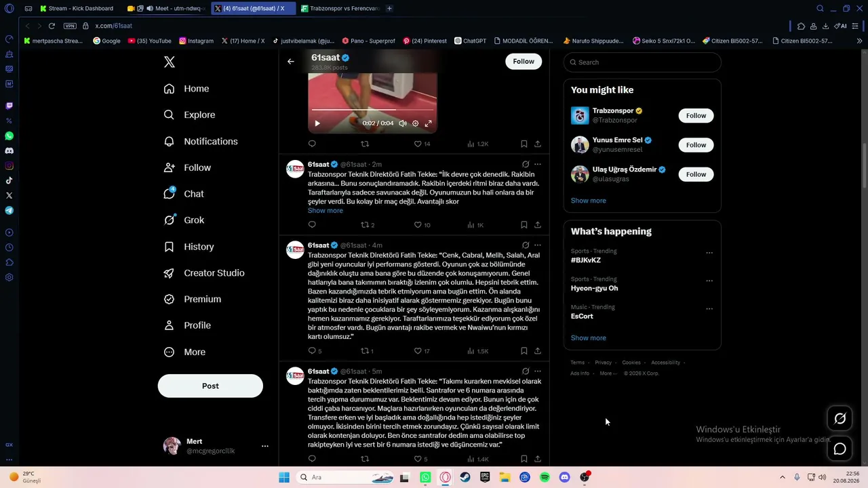Play the video in the top post
The width and height of the screenshot is (868, 488).
pos(317,123)
